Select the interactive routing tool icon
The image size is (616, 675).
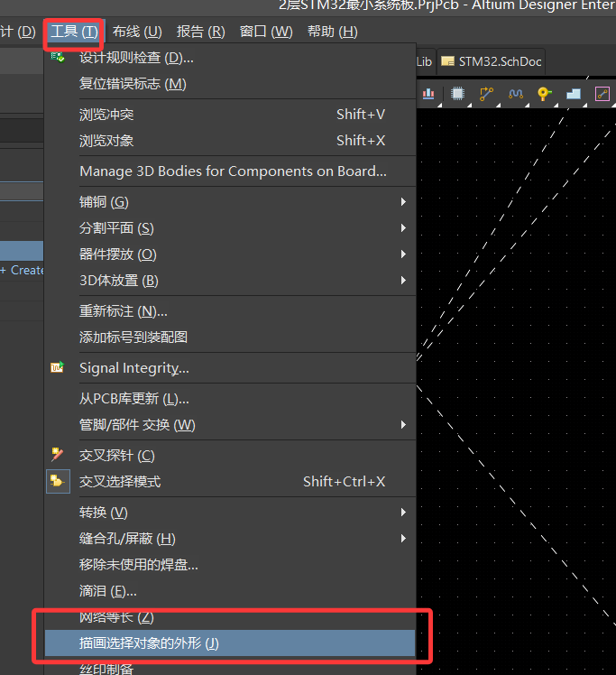pos(486,94)
